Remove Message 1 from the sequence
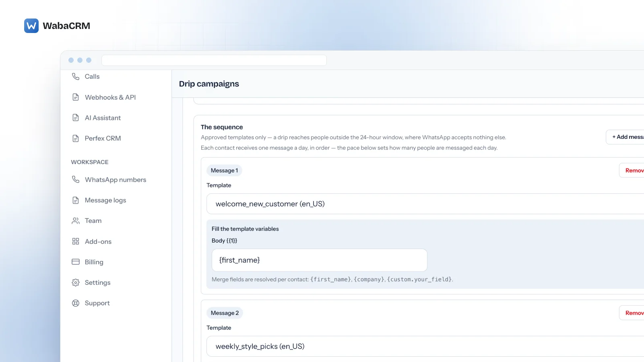Image resolution: width=644 pixels, height=362 pixels. pyautogui.click(x=632, y=171)
